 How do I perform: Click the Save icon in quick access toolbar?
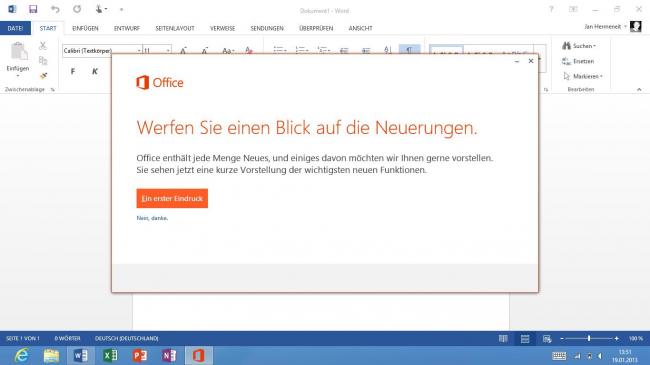click(33, 9)
